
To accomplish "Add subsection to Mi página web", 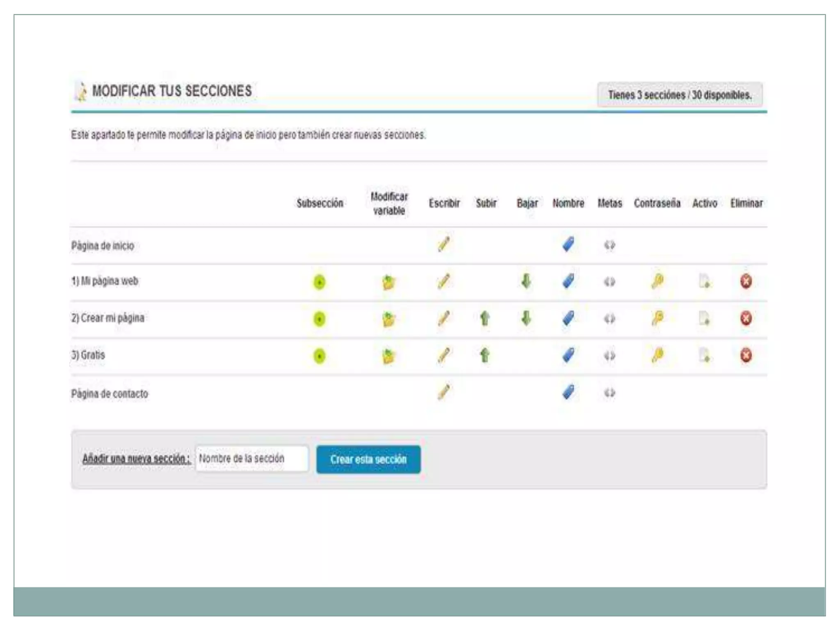I will 320,282.
